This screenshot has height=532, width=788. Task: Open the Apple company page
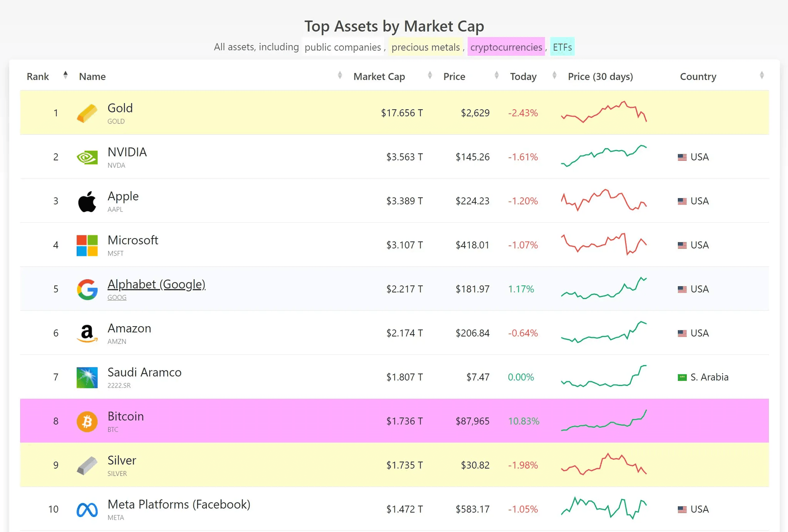click(123, 196)
